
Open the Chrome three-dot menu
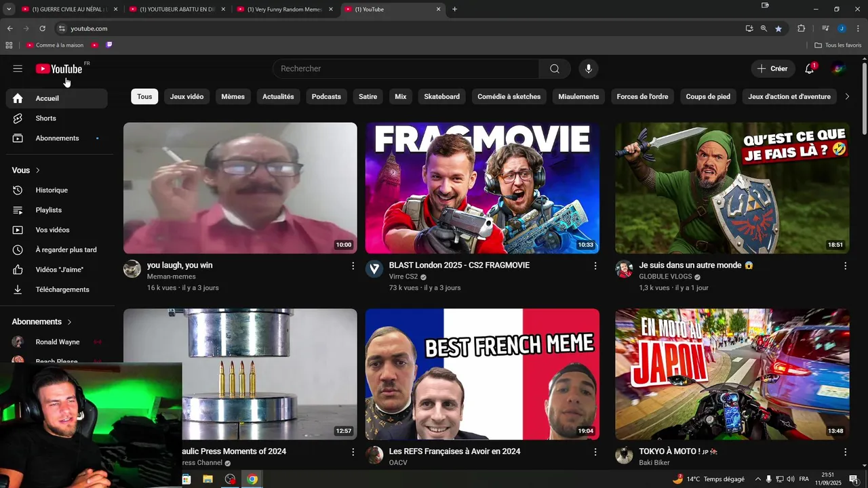click(858, 28)
